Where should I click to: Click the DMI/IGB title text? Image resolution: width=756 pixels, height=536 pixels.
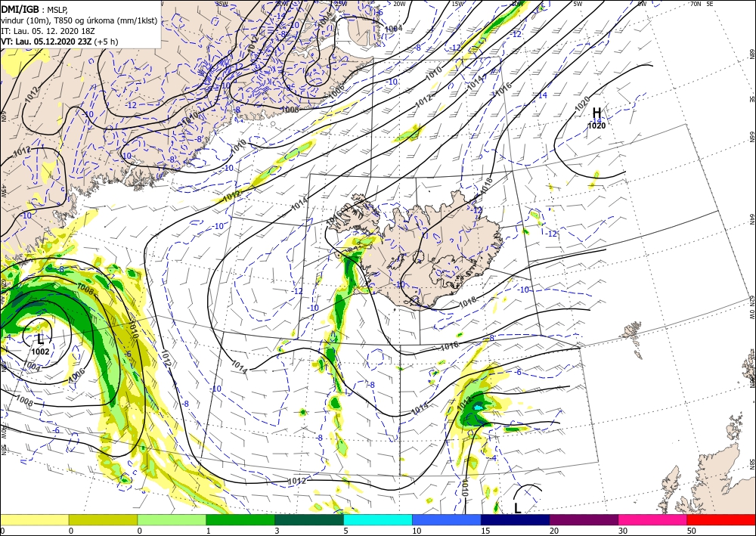20,8
